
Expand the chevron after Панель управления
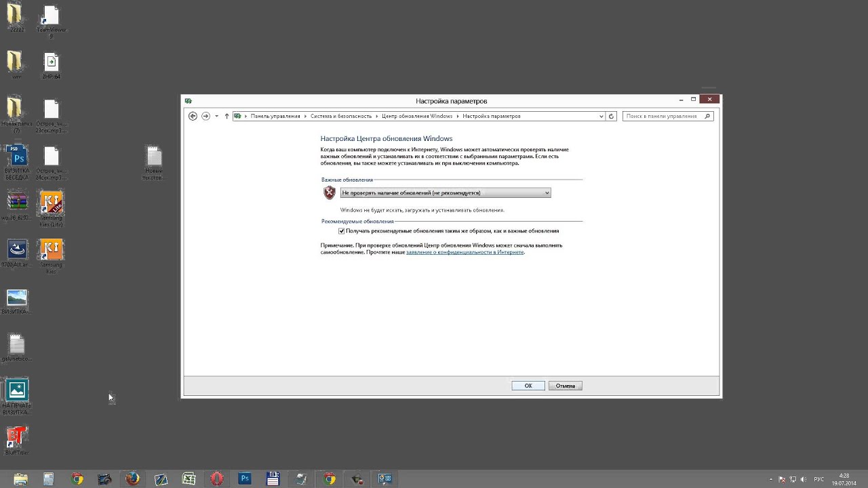pos(305,116)
